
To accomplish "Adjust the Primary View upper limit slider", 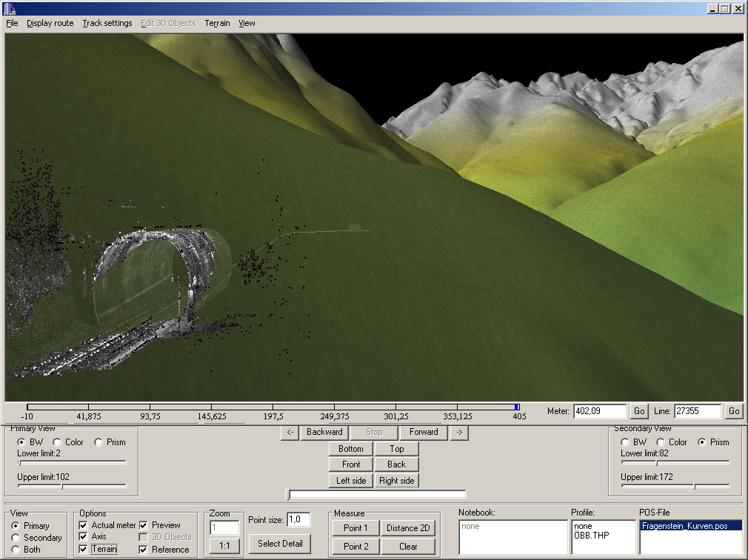I will (x=62, y=487).
